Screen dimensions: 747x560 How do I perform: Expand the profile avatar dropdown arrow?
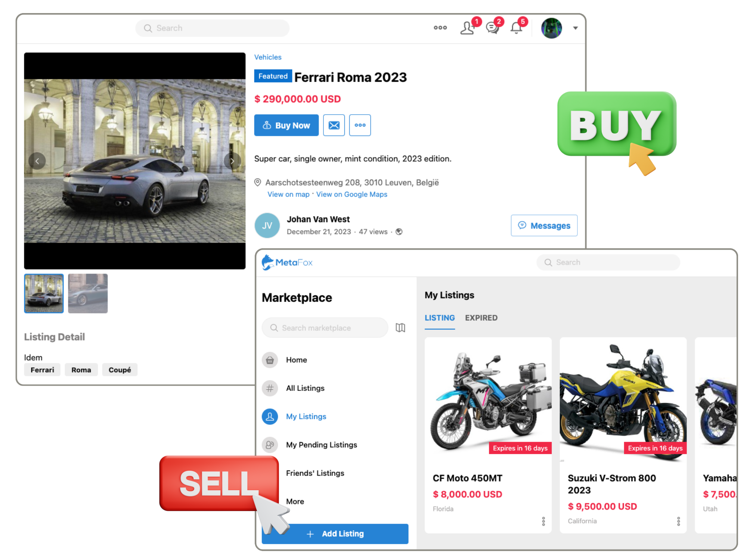575,28
